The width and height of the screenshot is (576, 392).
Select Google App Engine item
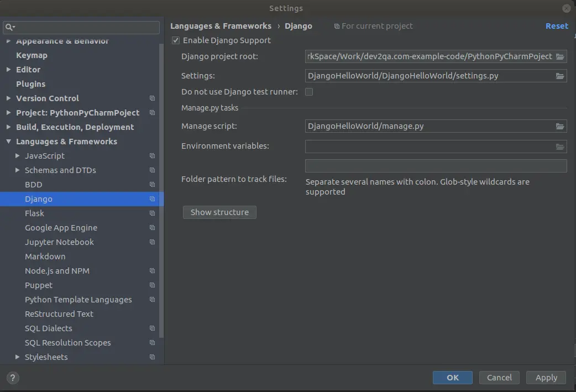point(61,228)
